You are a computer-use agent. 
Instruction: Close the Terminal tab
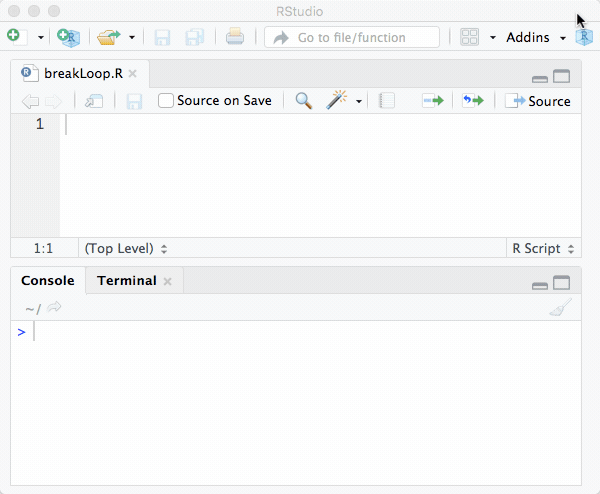tap(167, 281)
